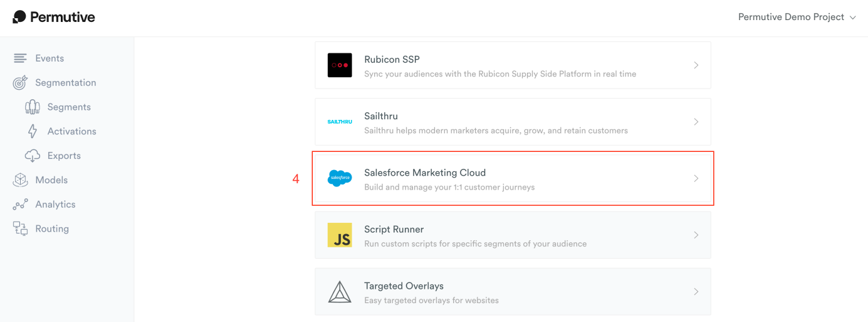Go to Segments in the sidebar menu
Viewport: 868px width, 322px height.
(69, 107)
